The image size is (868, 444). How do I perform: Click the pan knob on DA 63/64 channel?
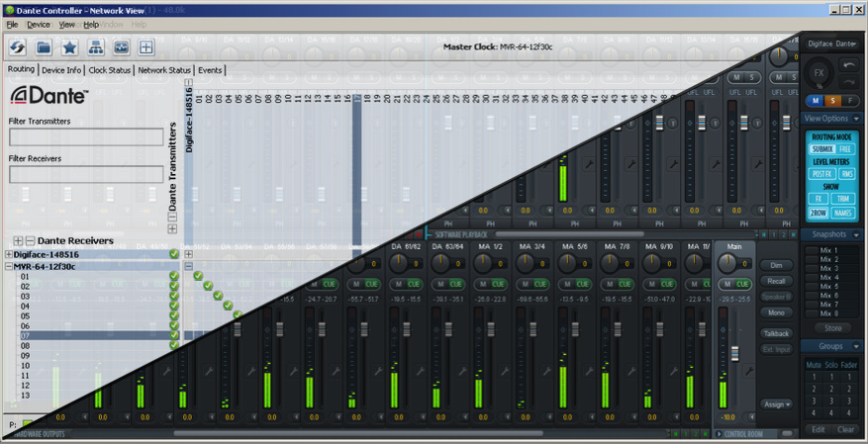[x=440, y=264]
